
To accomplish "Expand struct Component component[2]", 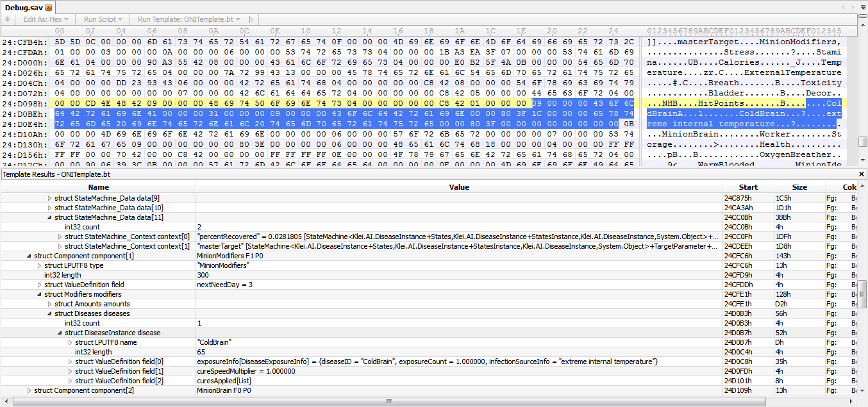I will [x=29, y=390].
